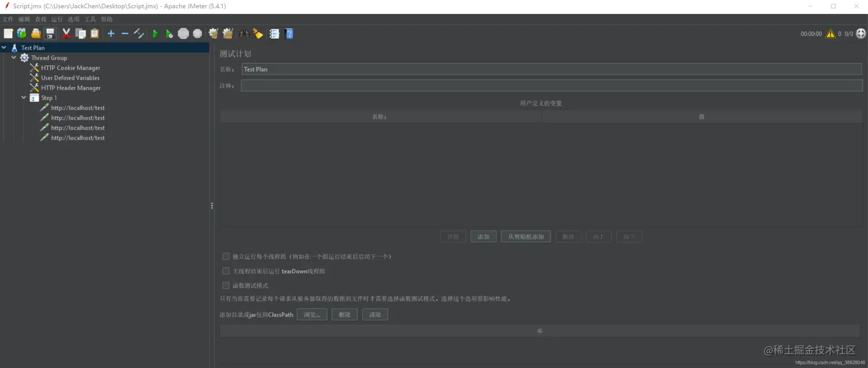Collapse the Step 1 node

[x=24, y=98]
